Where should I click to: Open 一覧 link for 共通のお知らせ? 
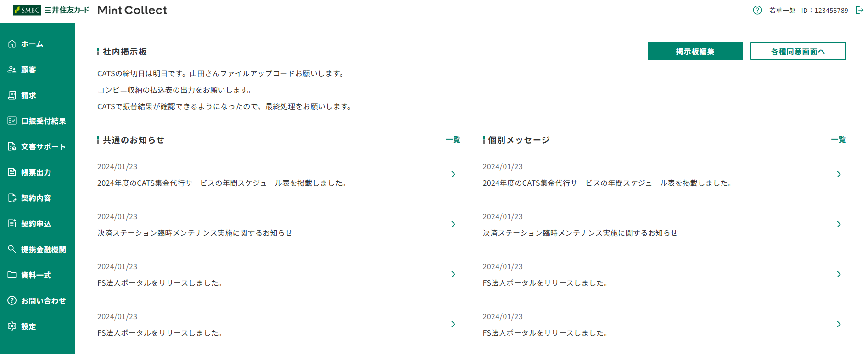453,140
